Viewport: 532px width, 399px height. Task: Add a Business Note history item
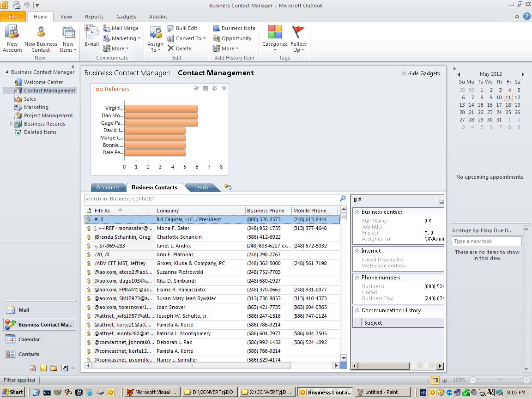point(234,28)
